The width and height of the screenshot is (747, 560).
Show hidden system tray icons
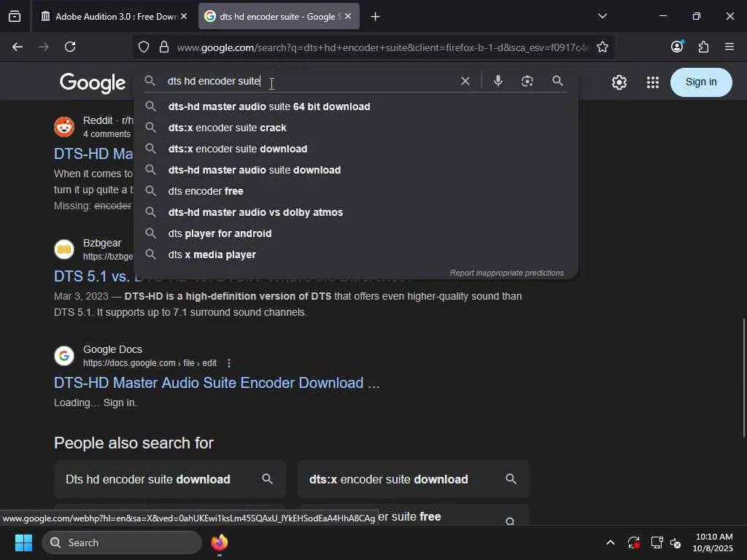[x=611, y=542]
